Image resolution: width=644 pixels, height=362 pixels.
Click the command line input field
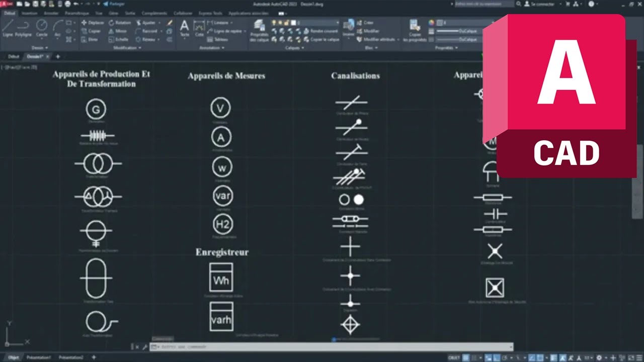332,346
